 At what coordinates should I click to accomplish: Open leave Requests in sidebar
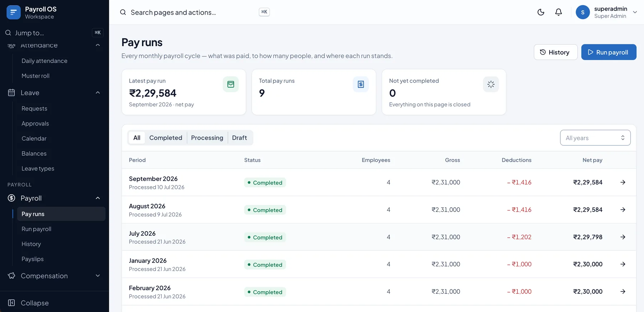tap(34, 108)
